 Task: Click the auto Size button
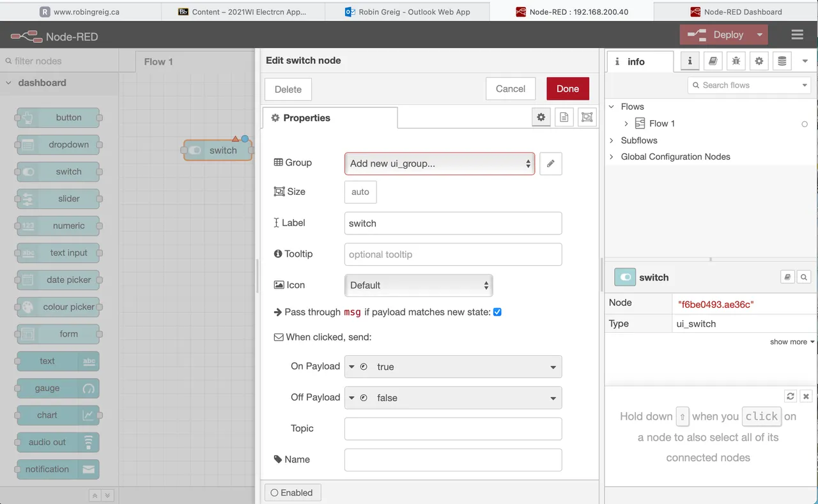[360, 192]
